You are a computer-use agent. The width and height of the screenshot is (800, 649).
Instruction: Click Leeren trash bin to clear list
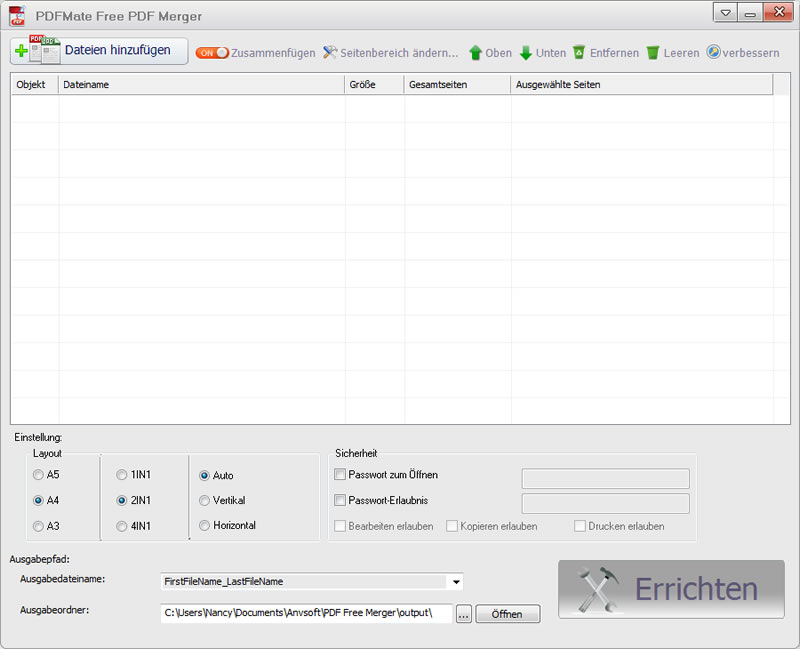[653, 52]
